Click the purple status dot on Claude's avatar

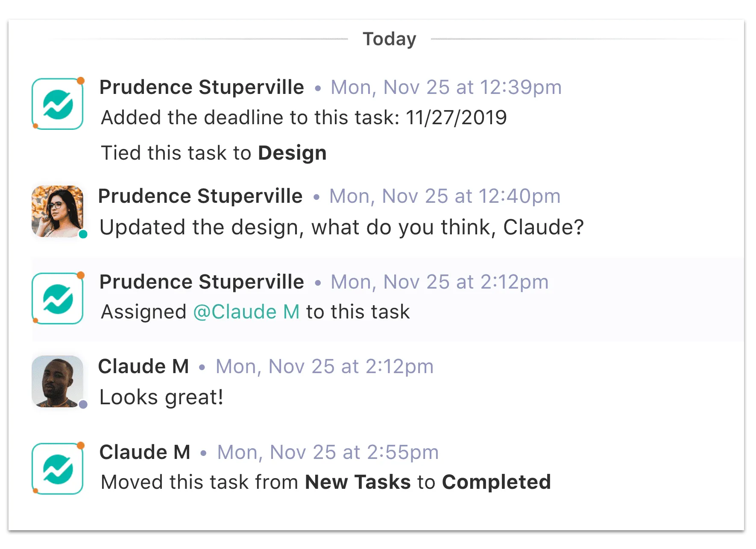[83, 404]
